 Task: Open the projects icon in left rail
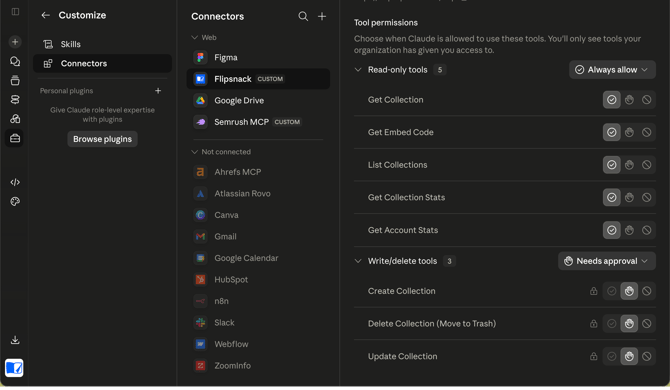15,80
